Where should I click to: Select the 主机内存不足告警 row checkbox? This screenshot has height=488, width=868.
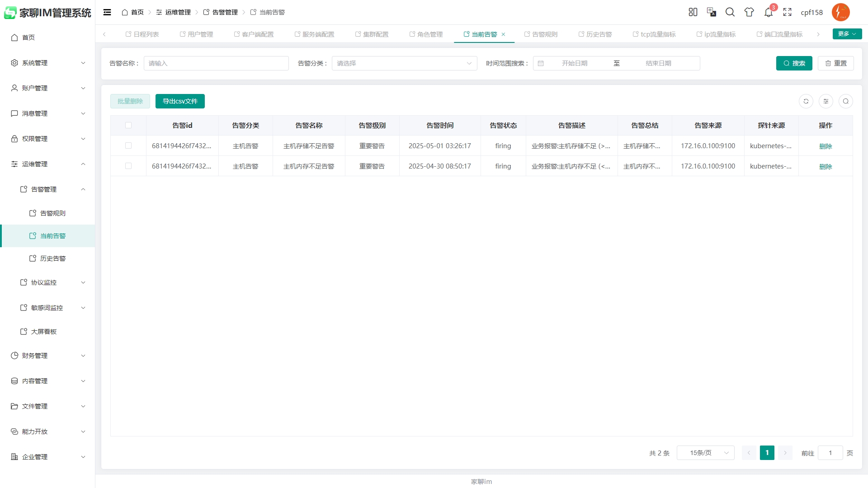[128, 166]
